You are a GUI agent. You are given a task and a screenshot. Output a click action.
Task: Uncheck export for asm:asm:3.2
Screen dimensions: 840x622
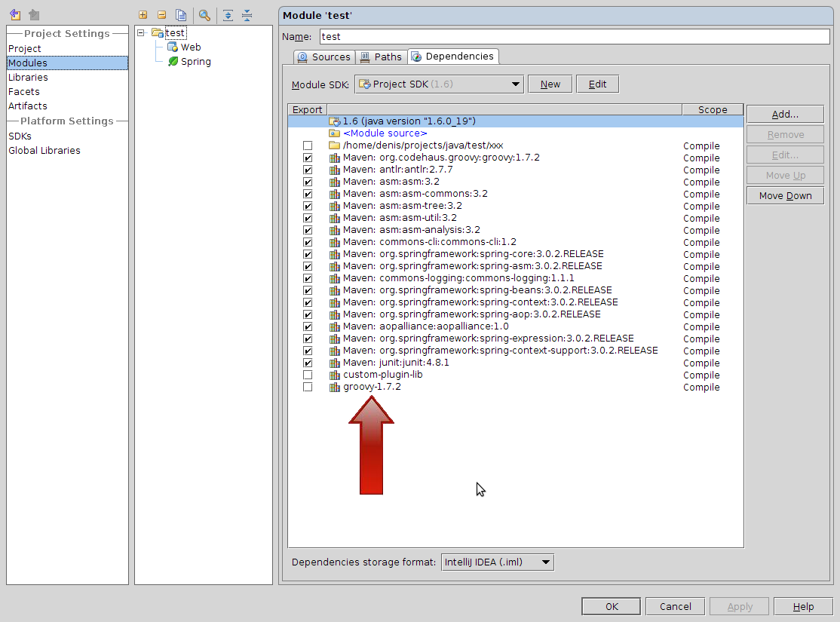pyautogui.click(x=308, y=182)
